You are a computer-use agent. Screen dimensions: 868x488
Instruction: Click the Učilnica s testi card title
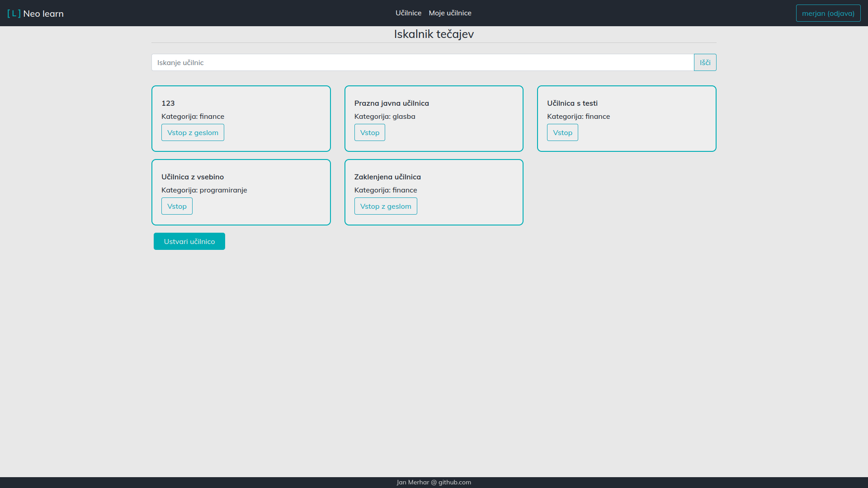pos(572,103)
